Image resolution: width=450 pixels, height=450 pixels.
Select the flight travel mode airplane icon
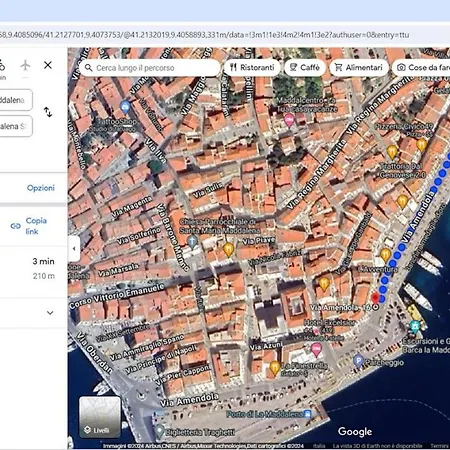[x=25, y=65]
